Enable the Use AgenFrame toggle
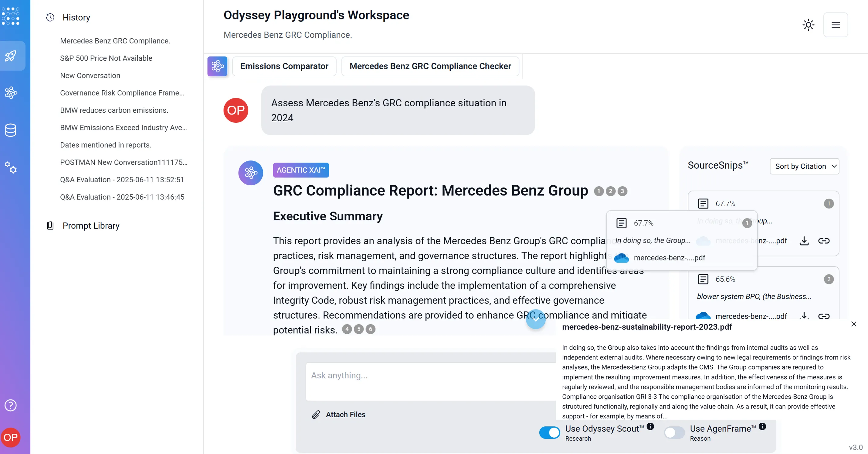Viewport: 868px width, 454px height. point(674,432)
